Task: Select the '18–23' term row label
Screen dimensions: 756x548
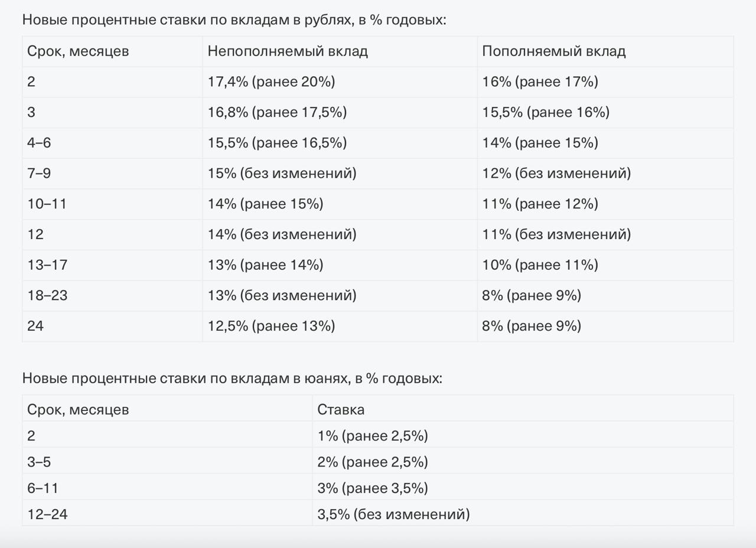Action: [x=47, y=295]
